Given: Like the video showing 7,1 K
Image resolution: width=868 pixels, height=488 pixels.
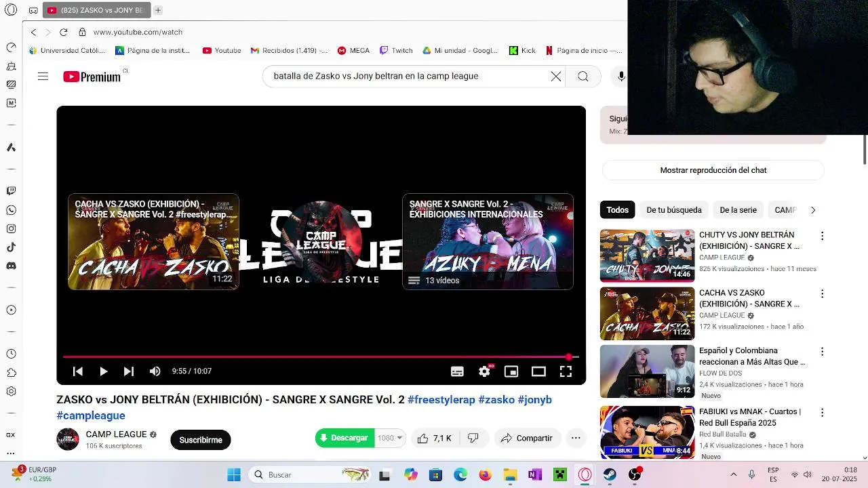Looking at the screenshot, I should (x=435, y=439).
